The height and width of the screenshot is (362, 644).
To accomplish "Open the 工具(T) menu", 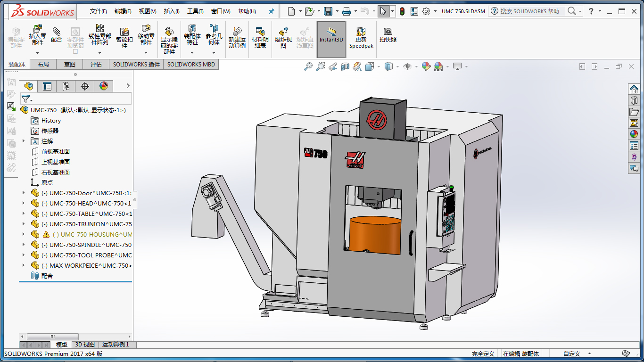I will click(x=195, y=11).
